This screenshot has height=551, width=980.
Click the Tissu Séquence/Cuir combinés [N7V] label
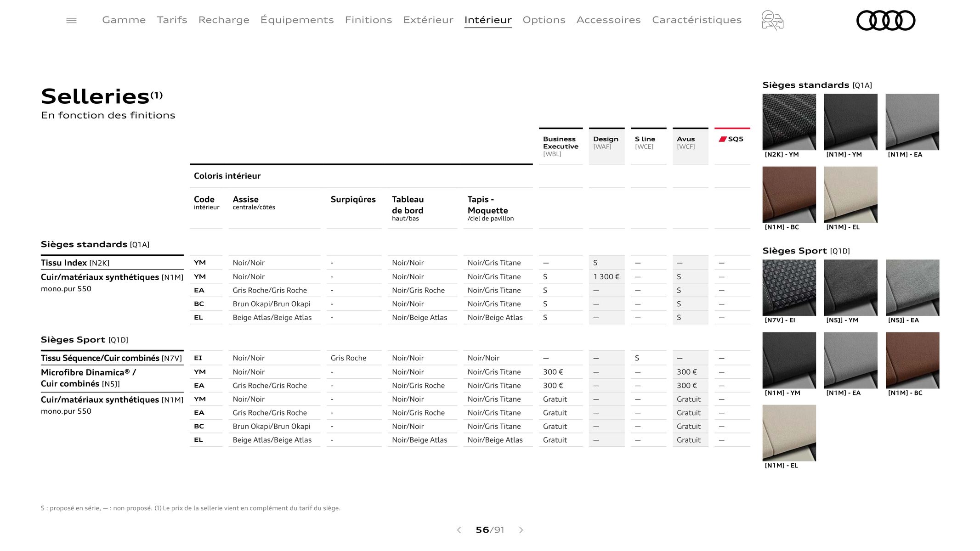pyautogui.click(x=111, y=358)
